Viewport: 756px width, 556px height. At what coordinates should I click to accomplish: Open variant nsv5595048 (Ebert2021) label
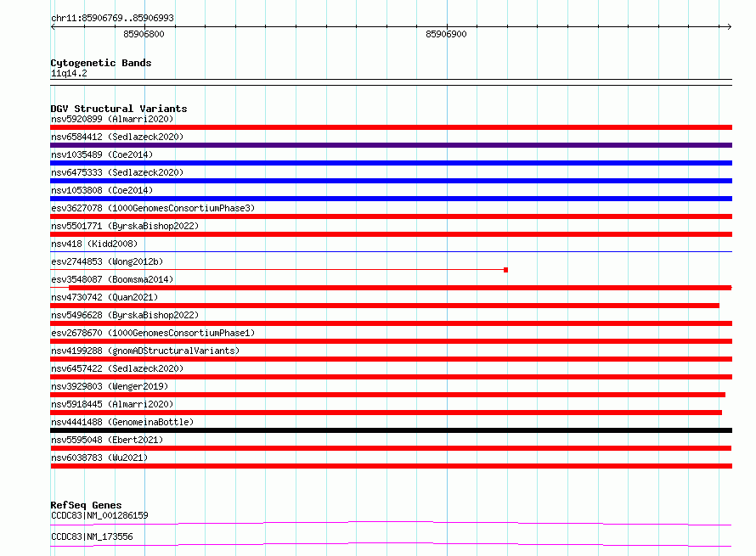tap(107, 440)
